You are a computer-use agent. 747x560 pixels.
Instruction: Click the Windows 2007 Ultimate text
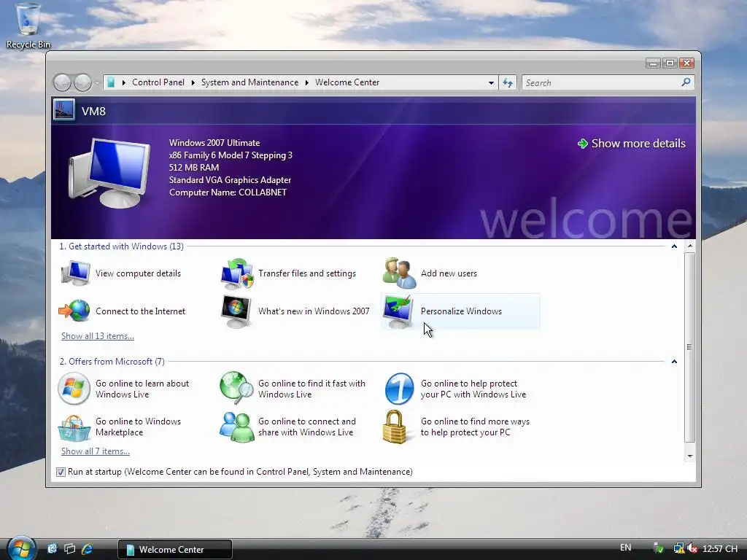pyautogui.click(x=214, y=143)
